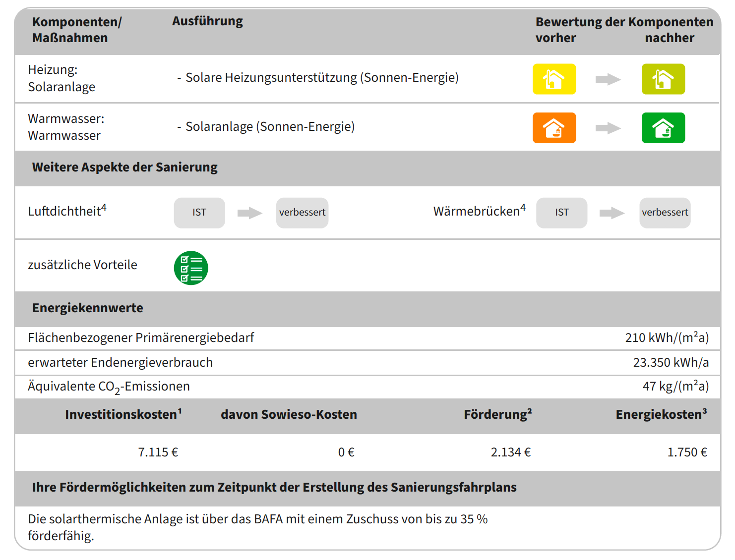
Task: Click the arrow next to Luftdichtheit IST
Action: click(249, 213)
